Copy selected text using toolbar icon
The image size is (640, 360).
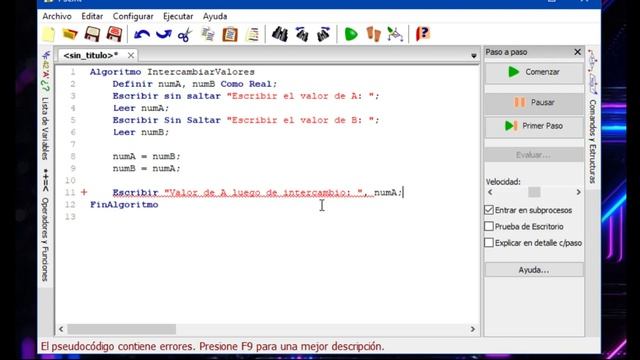pyautogui.click(x=208, y=34)
